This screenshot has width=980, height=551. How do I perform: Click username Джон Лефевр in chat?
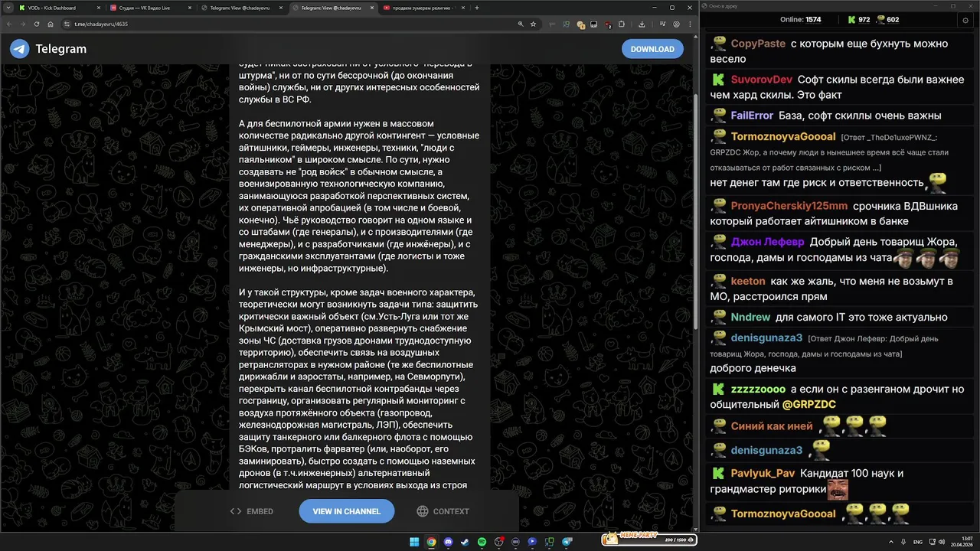767,242
